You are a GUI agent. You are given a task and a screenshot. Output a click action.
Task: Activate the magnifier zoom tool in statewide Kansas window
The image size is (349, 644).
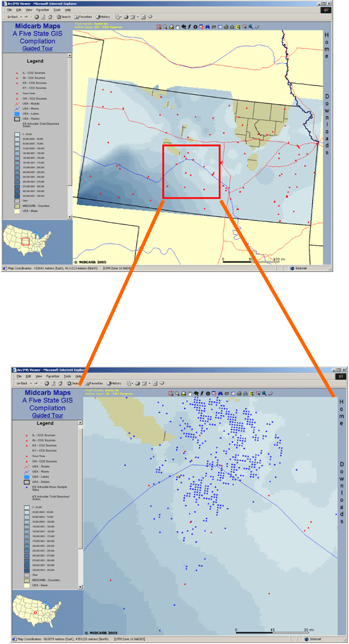(x=159, y=27)
